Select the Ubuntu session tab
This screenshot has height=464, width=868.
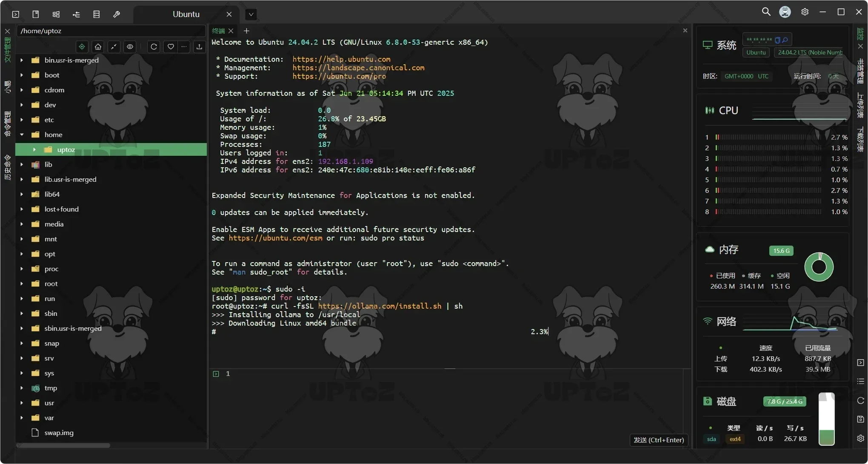click(x=186, y=14)
